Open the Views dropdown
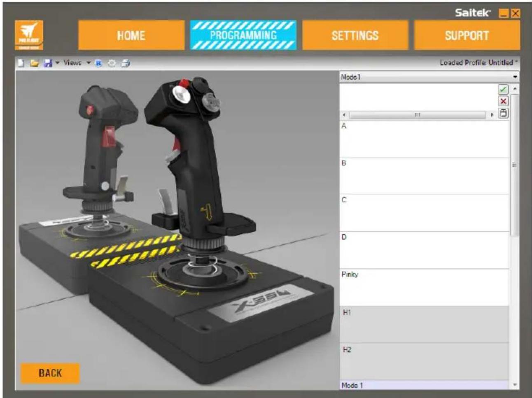The image size is (532, 398). pyautogui.click(x=77, y=63)
